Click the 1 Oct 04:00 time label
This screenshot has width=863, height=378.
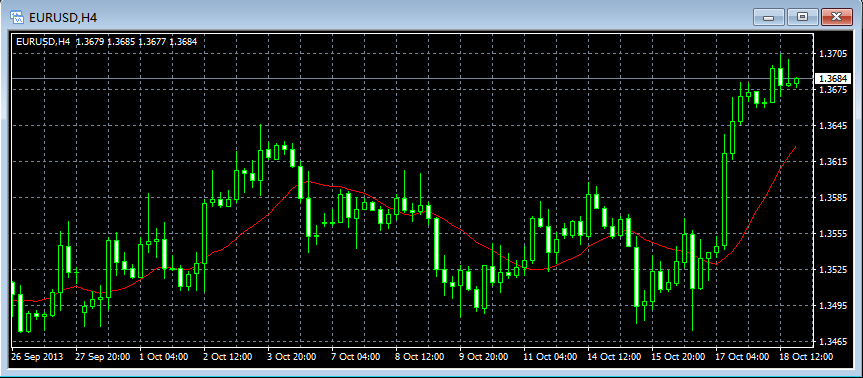(x=165, y=357)
